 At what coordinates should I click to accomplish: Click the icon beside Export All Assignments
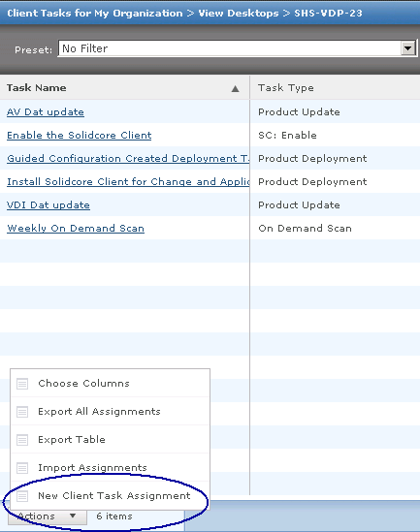[22, 412]
